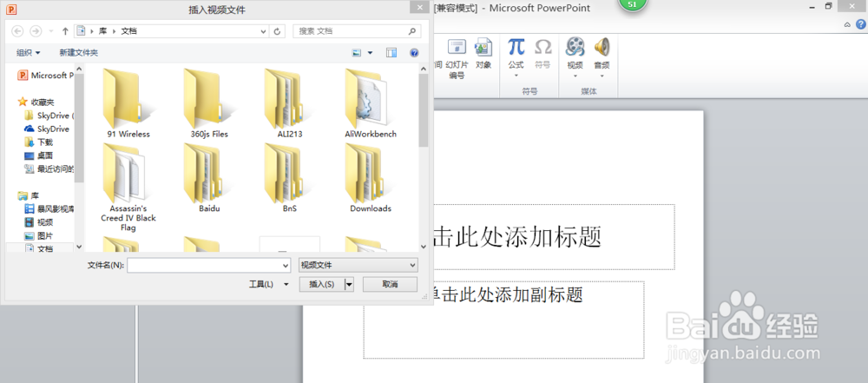Expand the Equation (公式) dropdown arrow
The width and height of the screenshot is (868, 383).
click(516, 76)
